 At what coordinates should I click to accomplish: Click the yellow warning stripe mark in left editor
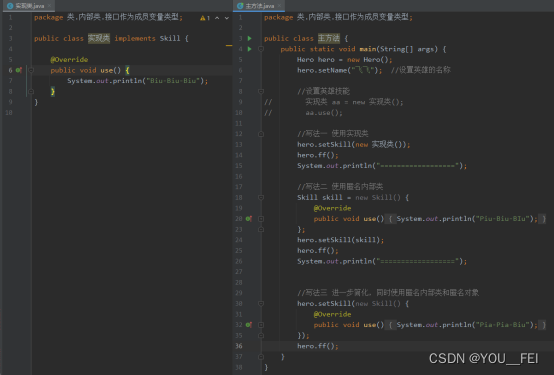[229, 45]
